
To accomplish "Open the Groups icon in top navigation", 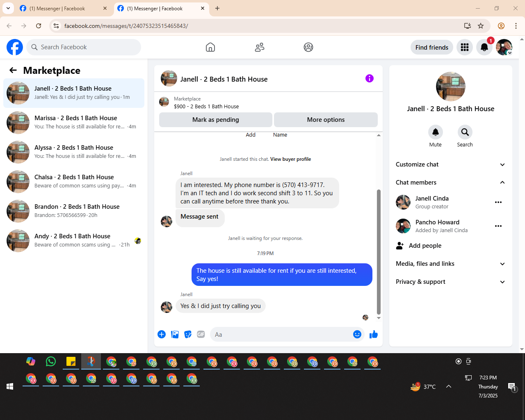I will pos(308,47).
